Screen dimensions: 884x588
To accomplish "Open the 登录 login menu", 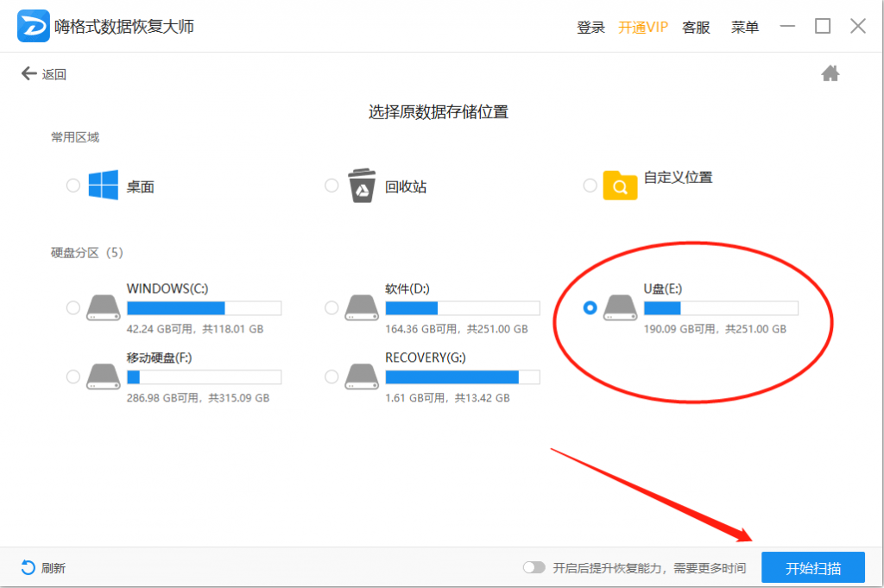I will pos(590,27).
